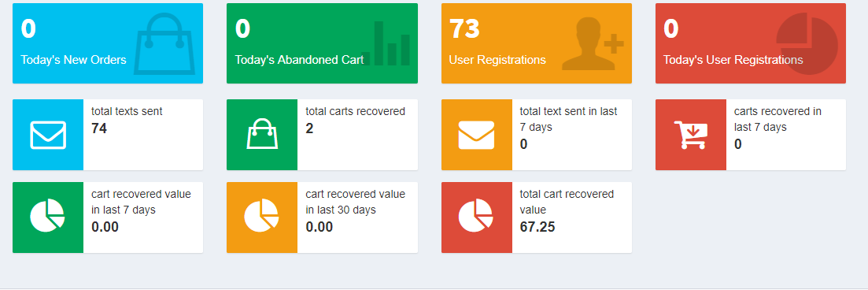The height and width of the screenshot is (290, 868).
Task: Click the orange pie chart icon for 30 days value
Action: coord(261,215)
